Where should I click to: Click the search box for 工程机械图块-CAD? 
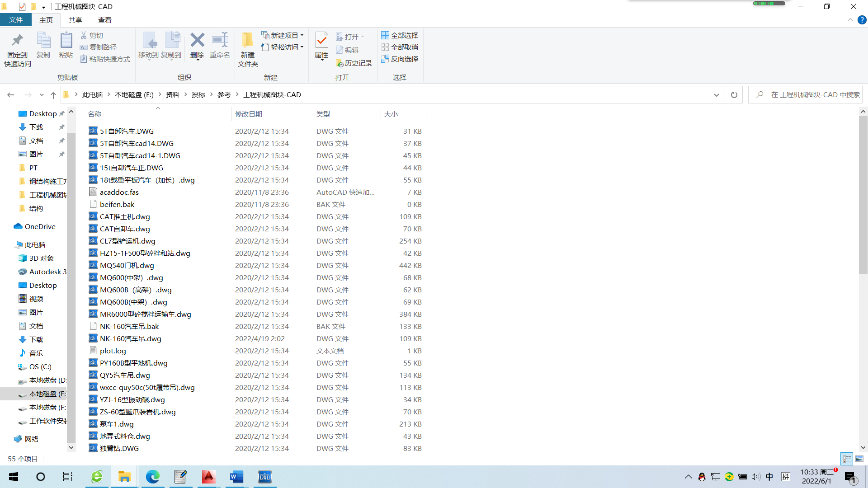click(809, 94)
